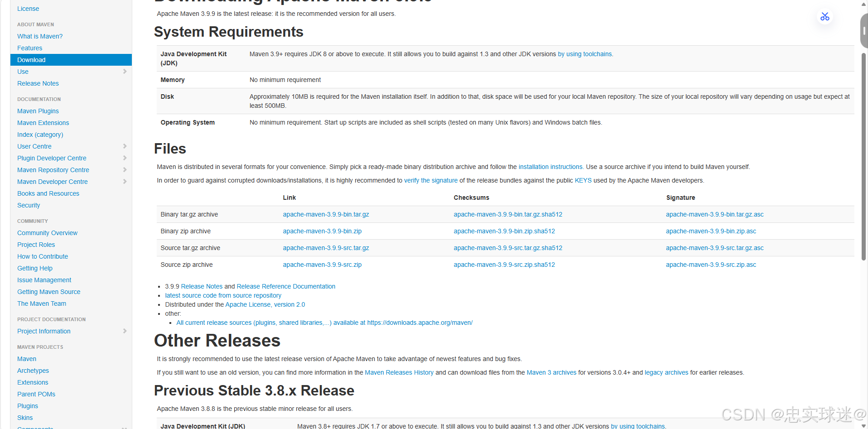Viewport: 868px width, 429px height.
Task: Download apache-maven-3.9.9-bin.tar.gz
Action: tap(326, 214)
